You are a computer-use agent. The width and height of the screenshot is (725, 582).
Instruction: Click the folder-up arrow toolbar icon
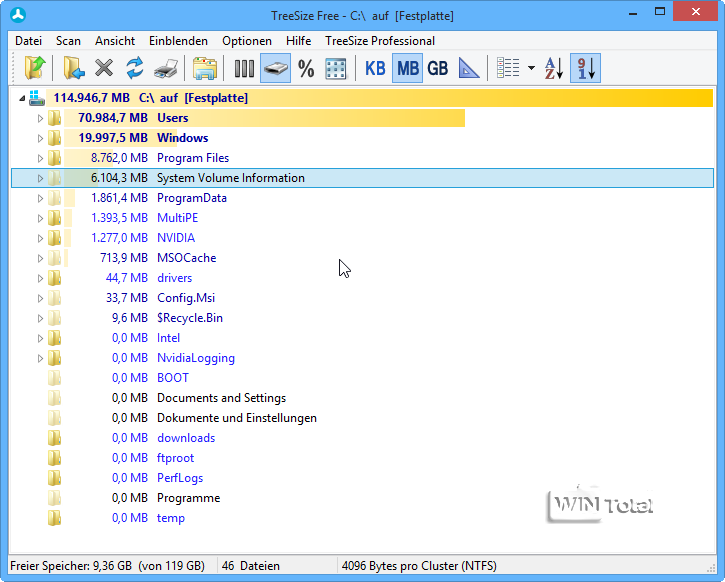pyautogui.click(x=35, y=69)
